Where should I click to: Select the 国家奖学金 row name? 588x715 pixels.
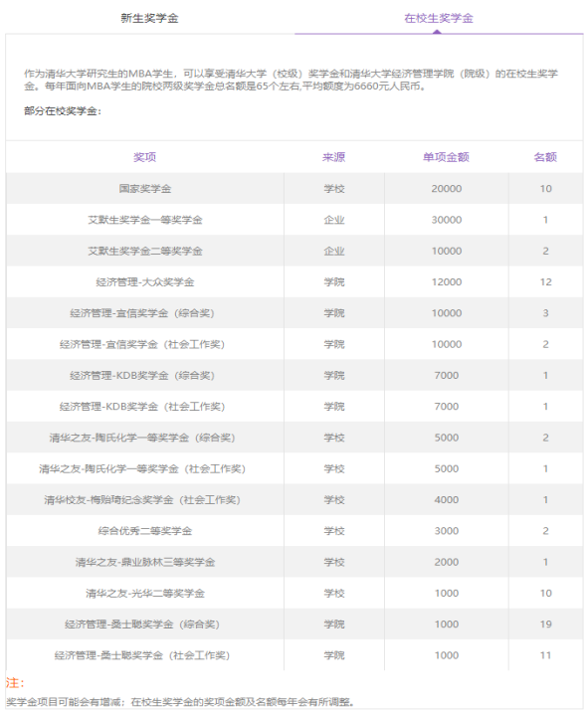(x=145, y=189)
